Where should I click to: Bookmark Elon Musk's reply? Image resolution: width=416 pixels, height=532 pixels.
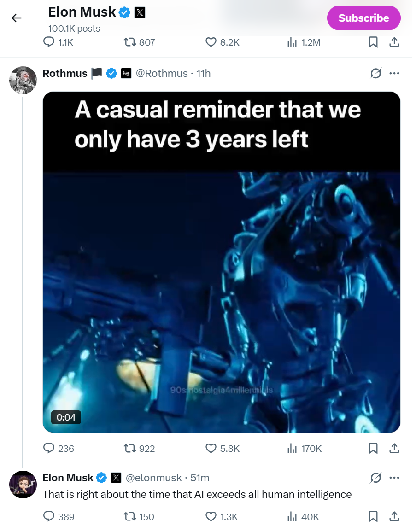click(x=374, y=517)
